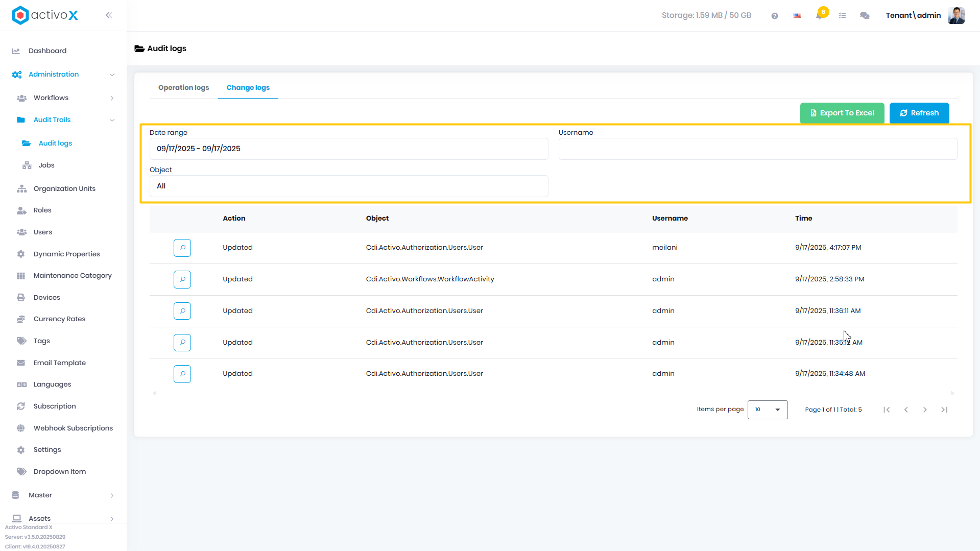Go to first page pagination icon
The image size is (980, 551).
click(887, 410)
